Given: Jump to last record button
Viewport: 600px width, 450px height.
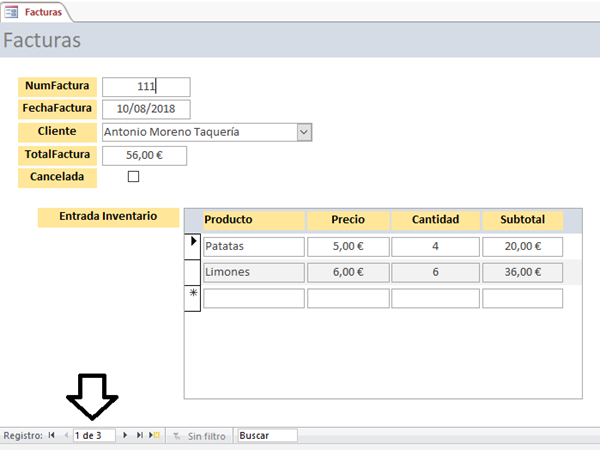Looking at the screenshot, I should (x=140, y=436).
